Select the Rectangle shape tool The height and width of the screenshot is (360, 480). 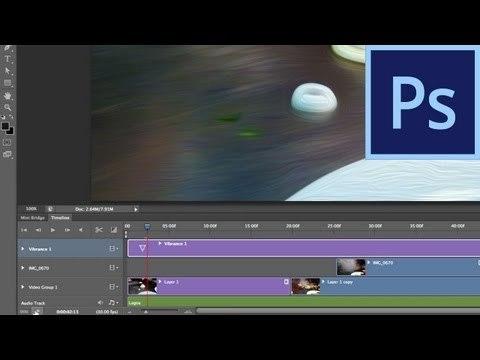pos(7,83)
